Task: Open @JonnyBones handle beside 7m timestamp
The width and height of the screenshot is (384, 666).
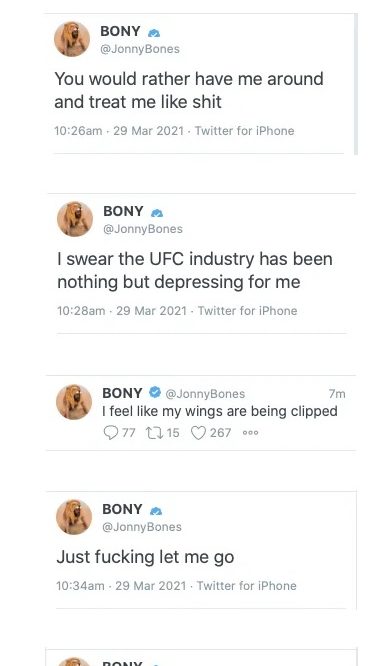Action: coord(205,394)
